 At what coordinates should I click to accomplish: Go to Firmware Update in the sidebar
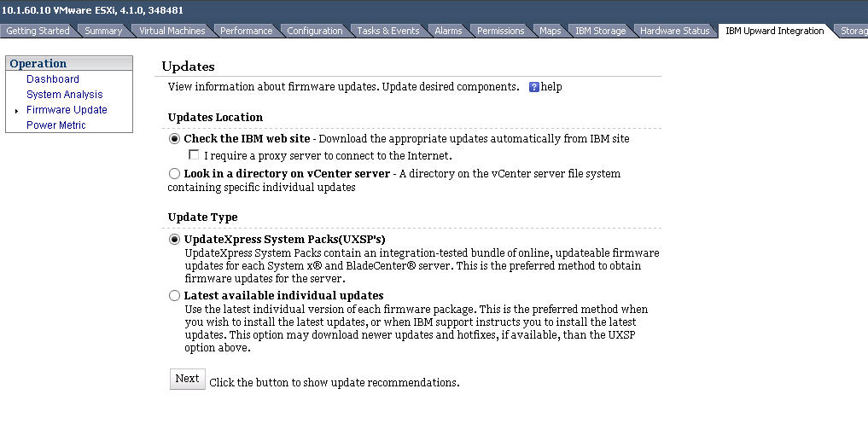pos(67,110)
